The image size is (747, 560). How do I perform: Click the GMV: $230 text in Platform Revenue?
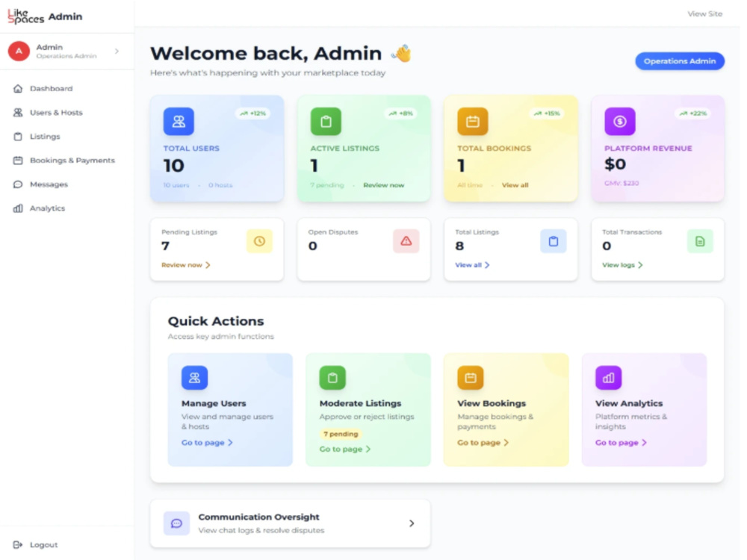point(622,184)
